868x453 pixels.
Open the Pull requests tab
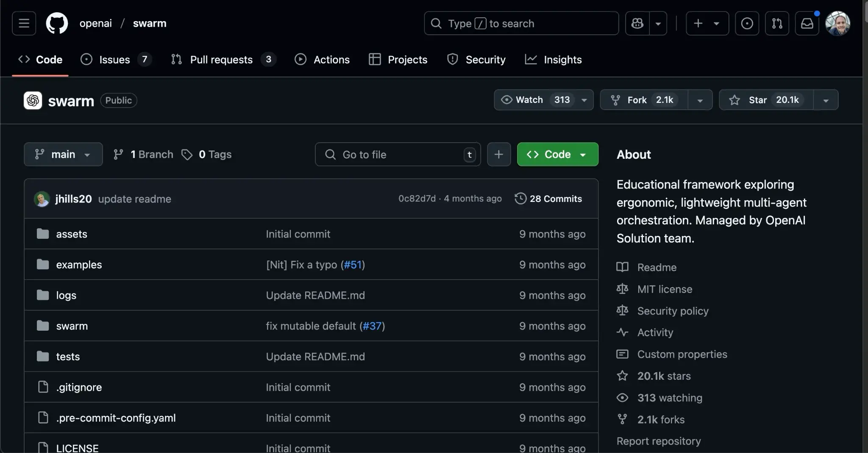click(223, 59)
